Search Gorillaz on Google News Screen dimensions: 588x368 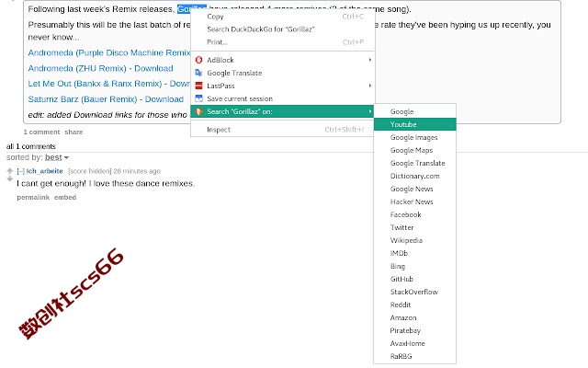(x=415, y=189)
